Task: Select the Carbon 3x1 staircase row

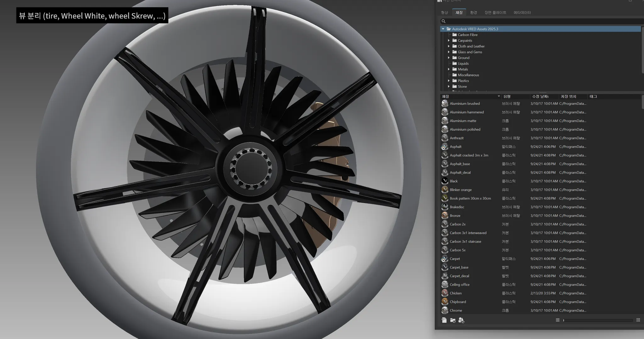Action: coord(541,242)
